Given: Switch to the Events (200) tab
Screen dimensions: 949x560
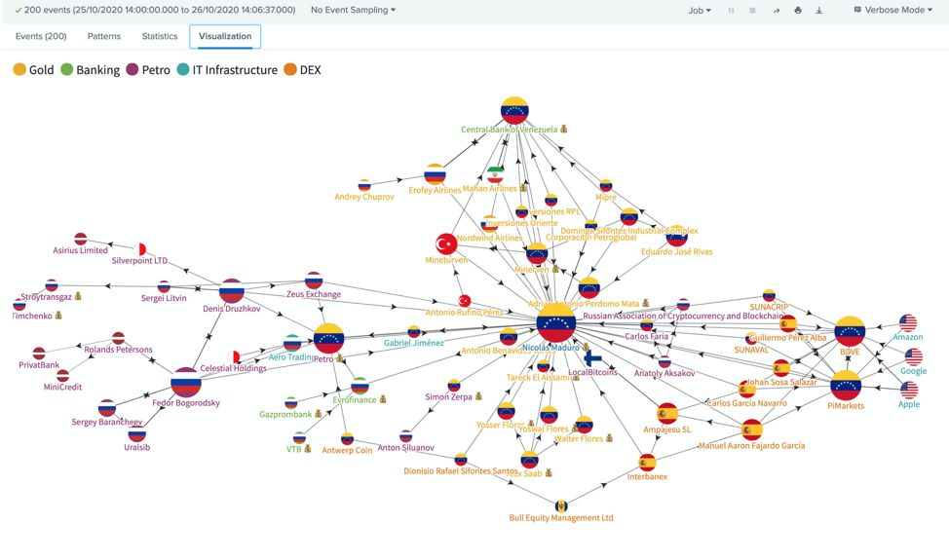Looking at the screenshot, I should (41, 36).
